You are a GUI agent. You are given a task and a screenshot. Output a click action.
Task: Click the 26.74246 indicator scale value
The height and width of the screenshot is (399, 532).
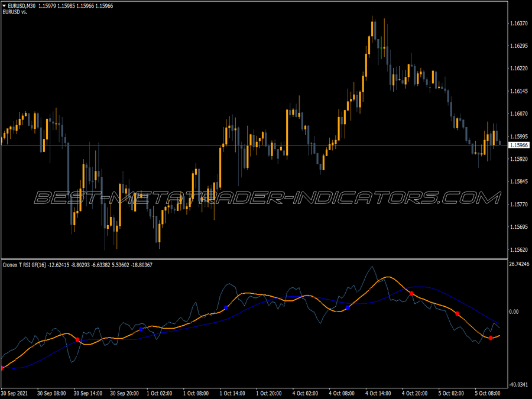520,264
